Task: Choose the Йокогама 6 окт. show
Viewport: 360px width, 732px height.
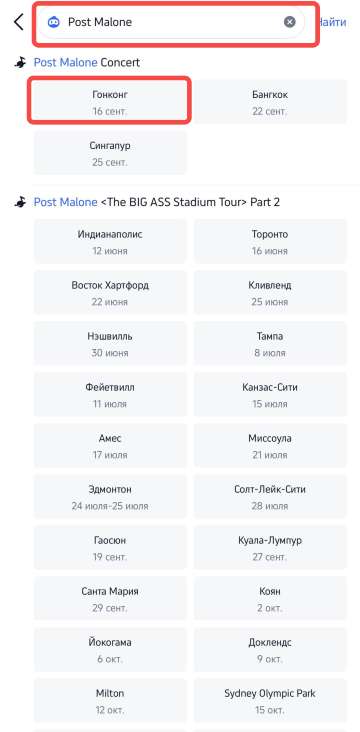Action: pyautogui.click(x=110, y=650)
